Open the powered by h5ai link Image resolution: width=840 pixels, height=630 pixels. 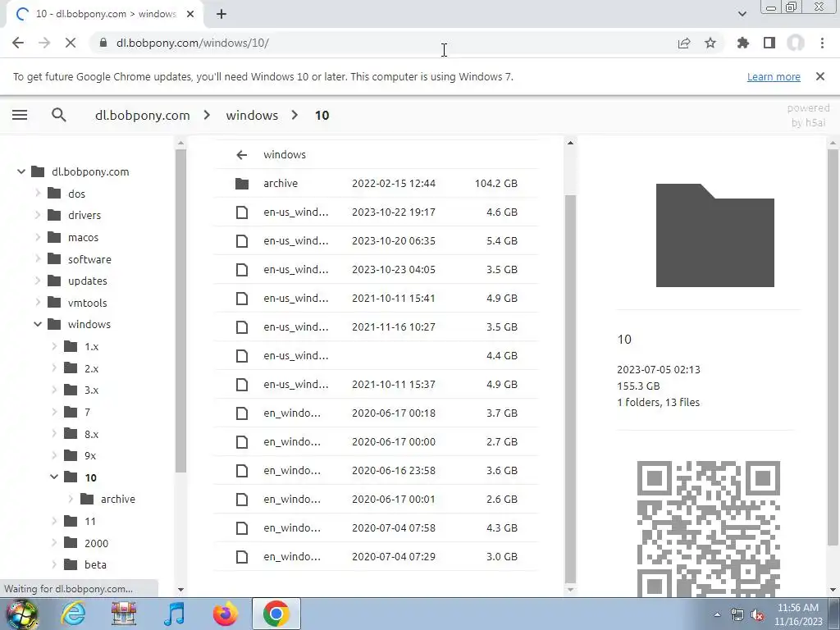point(808,115)
